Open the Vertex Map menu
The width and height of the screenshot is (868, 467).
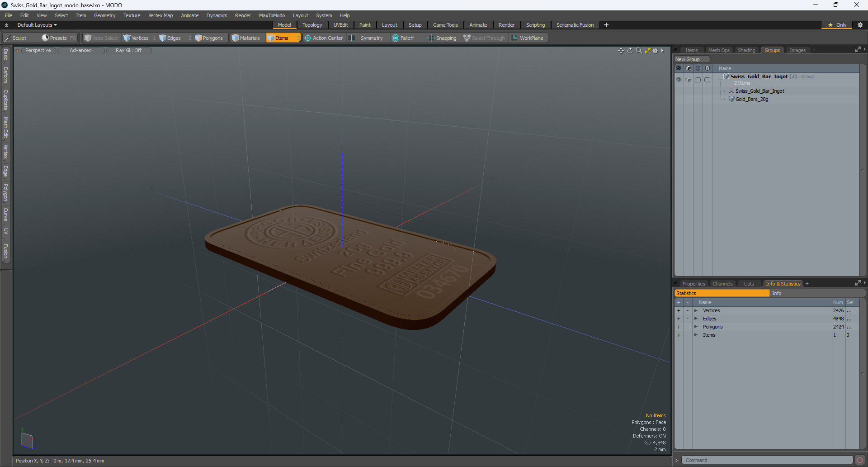coord(160,15)
